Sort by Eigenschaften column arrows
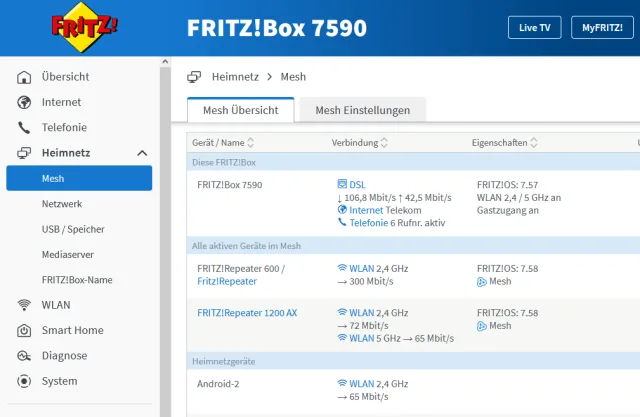This screenshot has height=417, width=640. [533, 142]
